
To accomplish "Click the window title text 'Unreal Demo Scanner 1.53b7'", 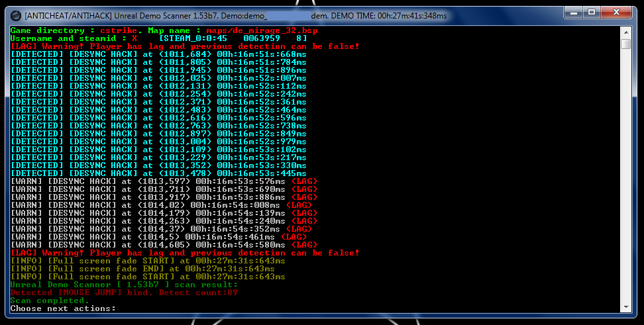I will click(x=168, y=16).
